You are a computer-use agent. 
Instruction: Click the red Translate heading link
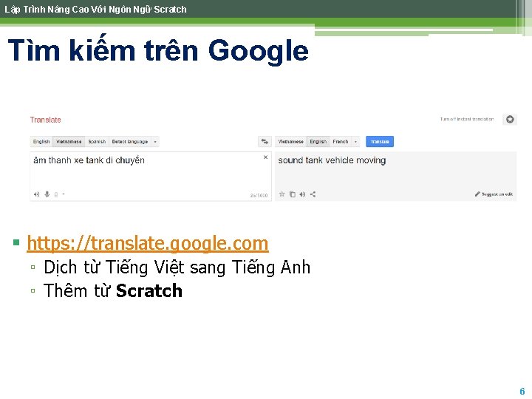point(46,120)
